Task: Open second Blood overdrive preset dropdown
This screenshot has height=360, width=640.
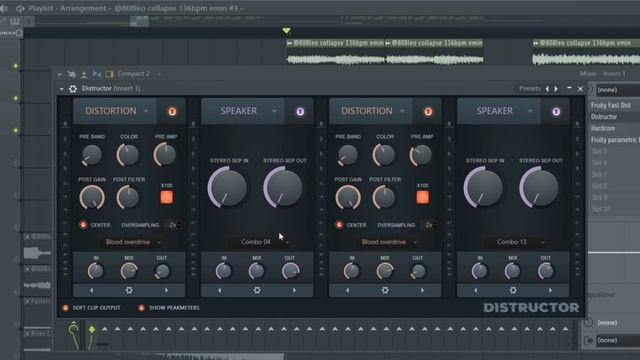Action: pos(387,242)
